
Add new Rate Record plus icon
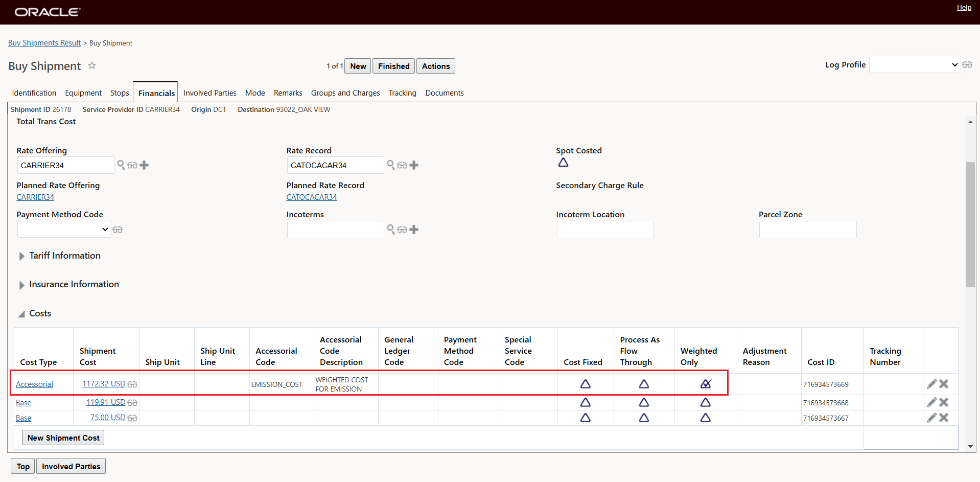414,165
